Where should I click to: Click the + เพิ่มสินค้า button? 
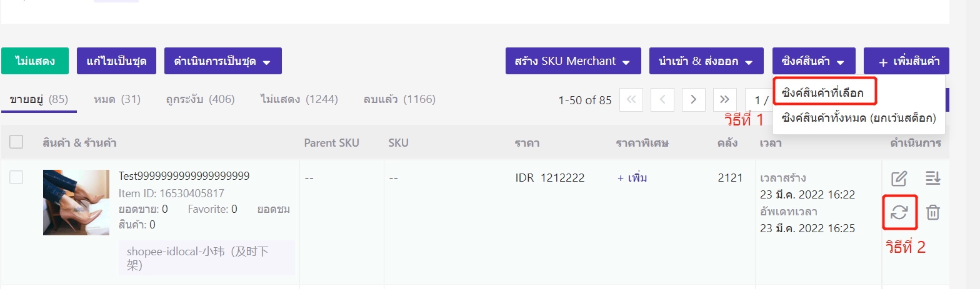pyautogui.click(x=906, y=61)
